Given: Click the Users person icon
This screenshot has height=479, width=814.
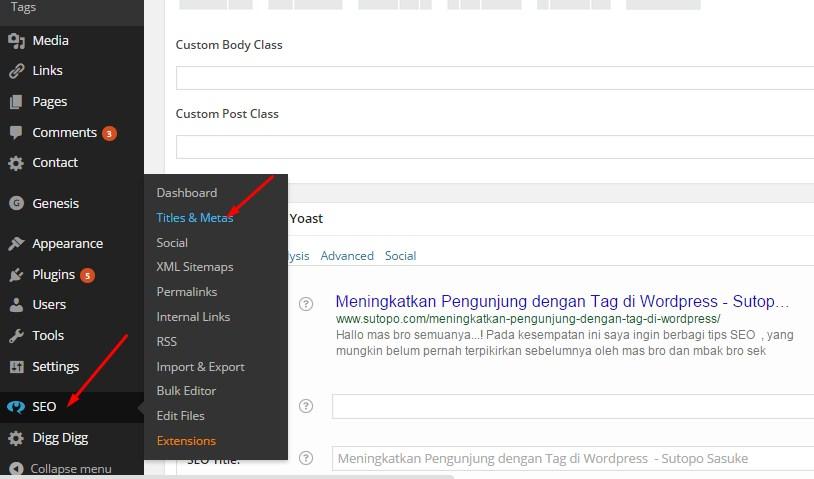Looking at the screenshot, I should 16,305.
